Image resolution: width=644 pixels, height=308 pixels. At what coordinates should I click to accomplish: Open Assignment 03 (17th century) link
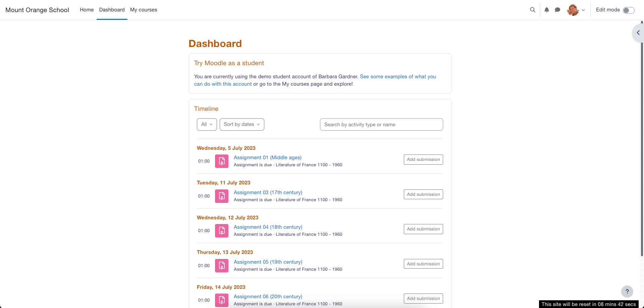point(268,192)
